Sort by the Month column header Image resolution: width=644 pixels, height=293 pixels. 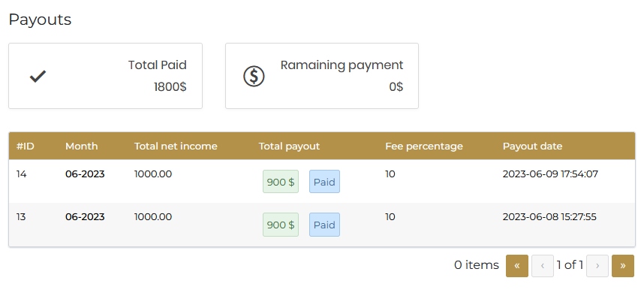tap(81, 146)
